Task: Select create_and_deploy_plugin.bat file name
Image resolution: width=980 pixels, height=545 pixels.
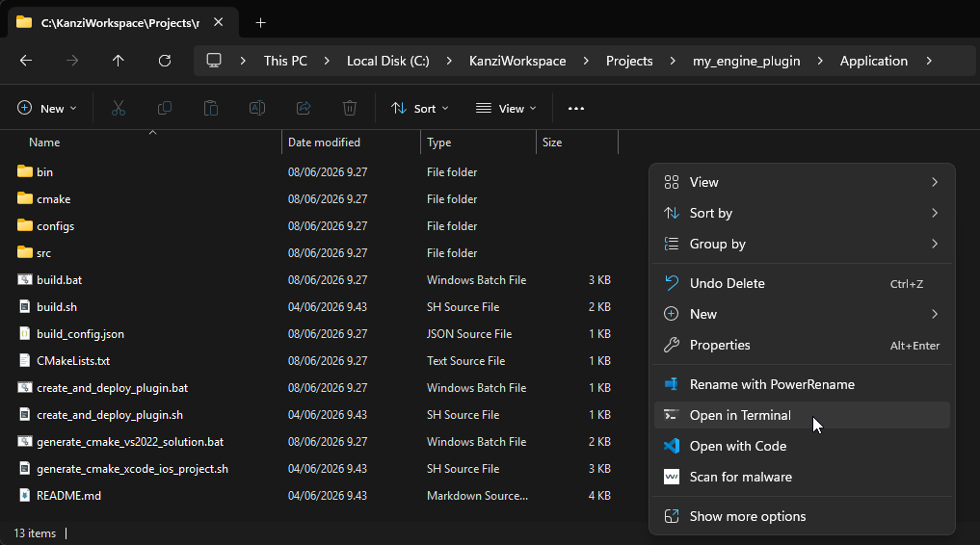Action: click(x=113, y=388)
